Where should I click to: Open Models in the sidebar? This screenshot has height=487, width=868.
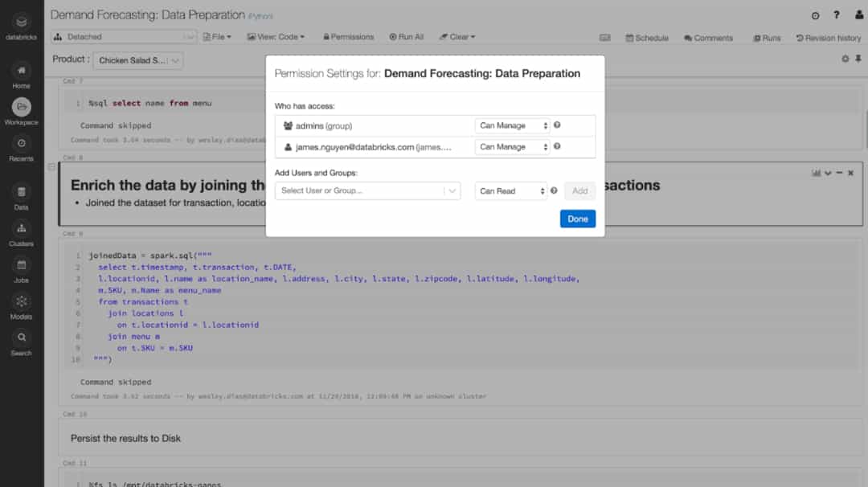pos(21,301)
